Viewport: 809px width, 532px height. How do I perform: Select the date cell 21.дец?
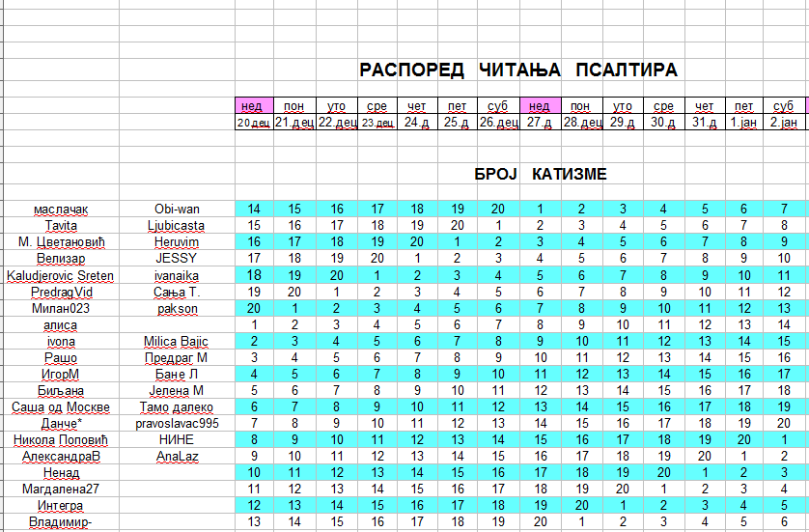click(294, 123)
